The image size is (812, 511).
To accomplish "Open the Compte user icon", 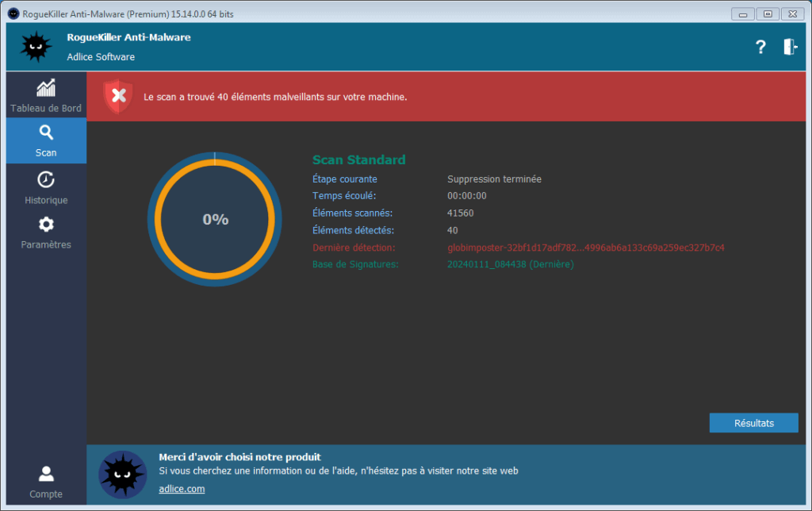I will click(46, 474).
